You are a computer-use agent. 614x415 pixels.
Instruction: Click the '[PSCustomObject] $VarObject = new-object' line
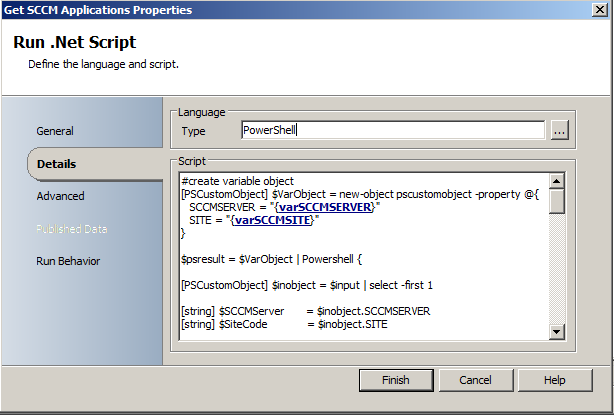(x=360, y=194)
